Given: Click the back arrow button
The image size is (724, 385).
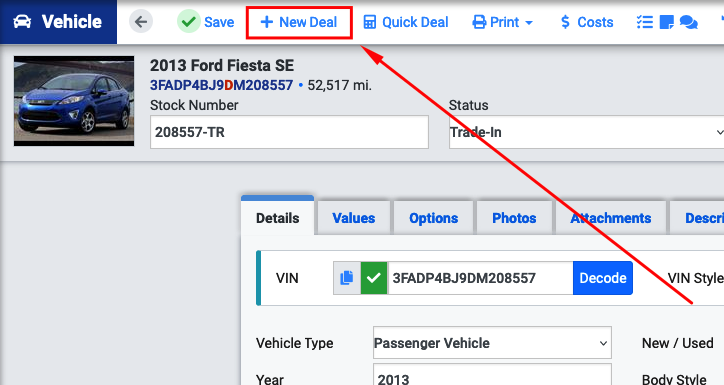Looking at the screenshot, I should tap(141, 22).
